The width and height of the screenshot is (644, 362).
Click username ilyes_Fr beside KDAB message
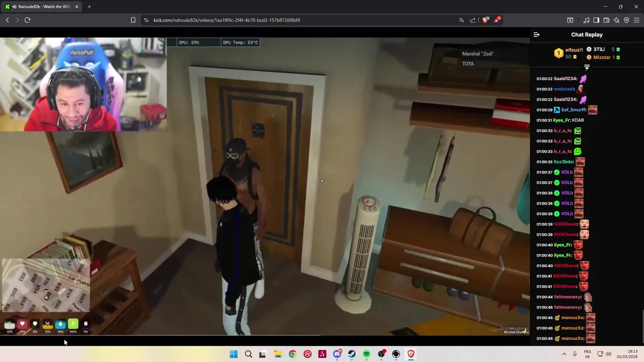561,120
